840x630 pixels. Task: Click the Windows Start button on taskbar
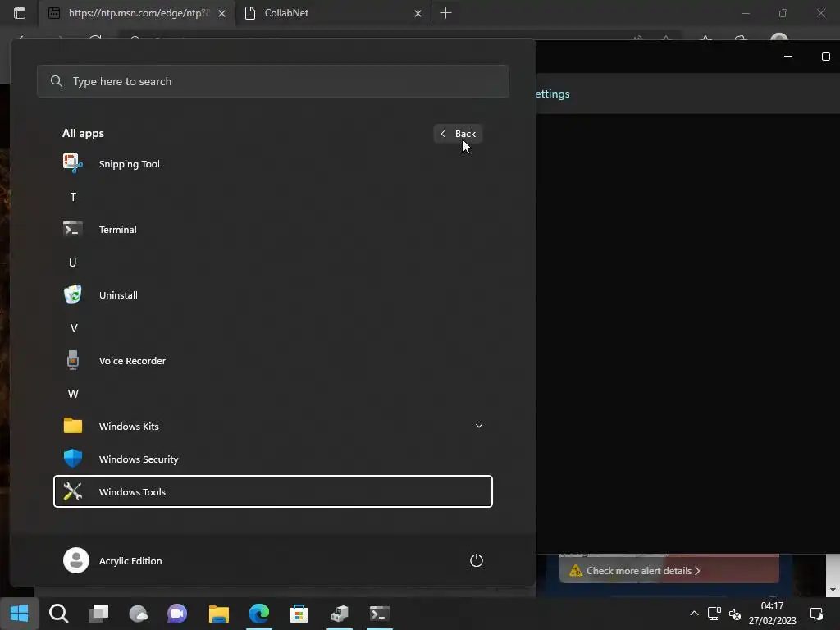pos(20,614)
